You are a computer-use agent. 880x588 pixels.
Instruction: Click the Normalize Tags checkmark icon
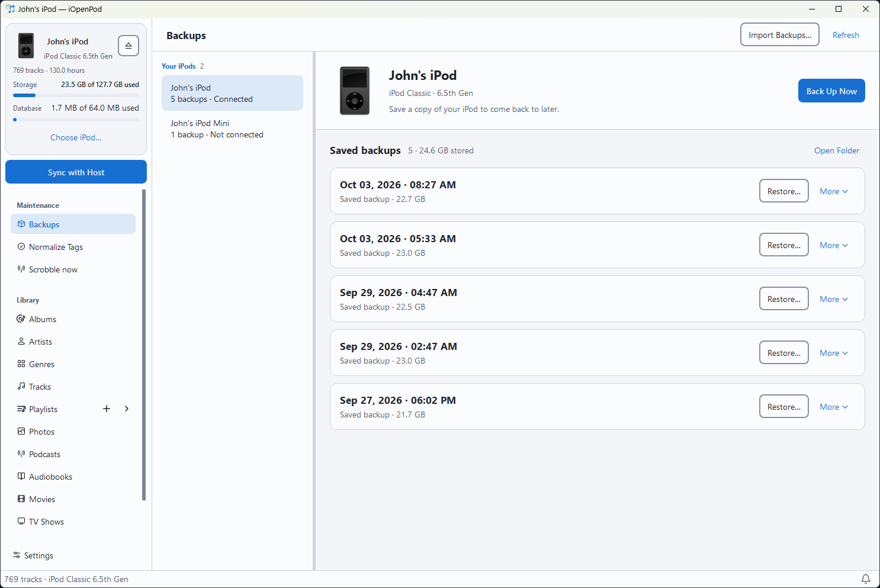coord(21,247)
